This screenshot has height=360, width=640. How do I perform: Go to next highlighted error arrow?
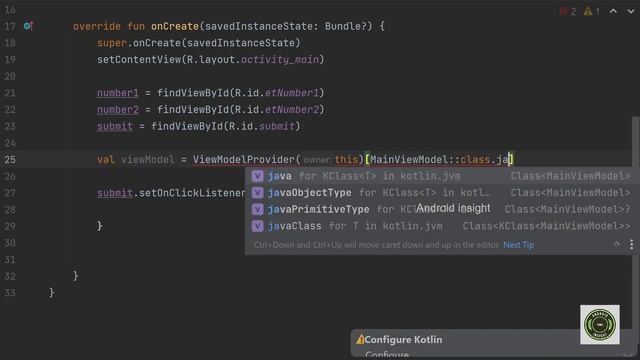[x=631, y=11]
